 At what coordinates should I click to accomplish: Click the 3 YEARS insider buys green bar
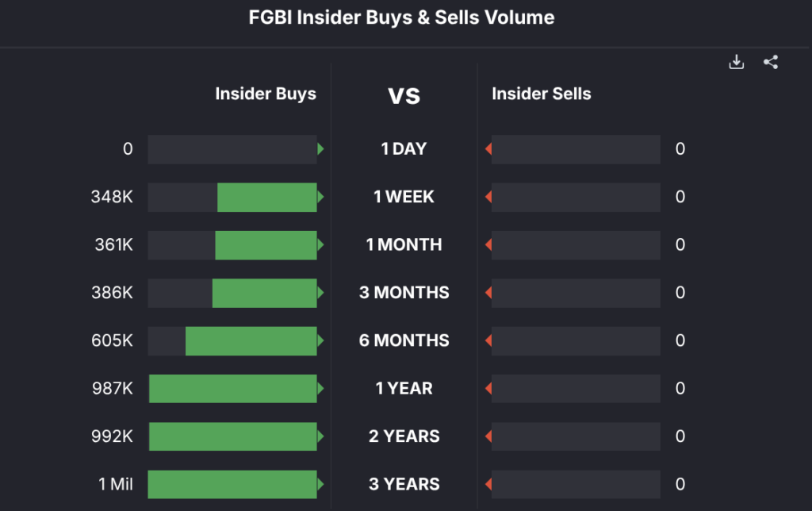232,485
